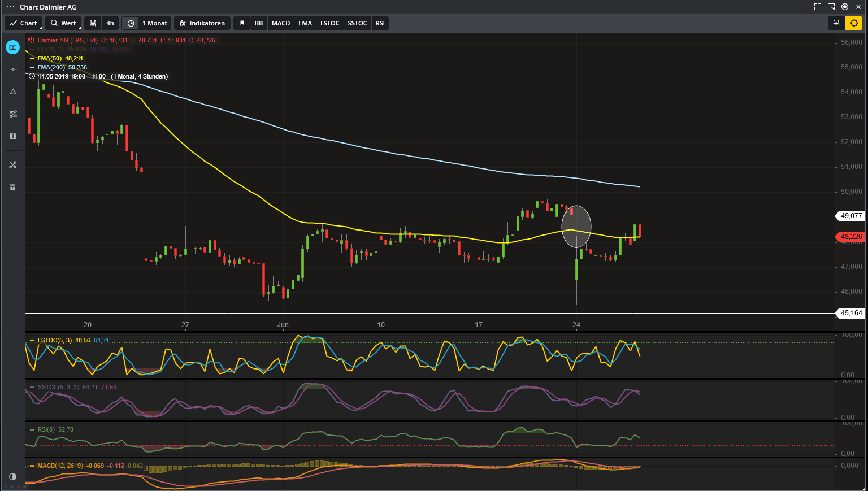The height and width of the screenshot is (491, 868).
Task: Click the yellow EMA(50) legend swatch
Action: point(32,58)
